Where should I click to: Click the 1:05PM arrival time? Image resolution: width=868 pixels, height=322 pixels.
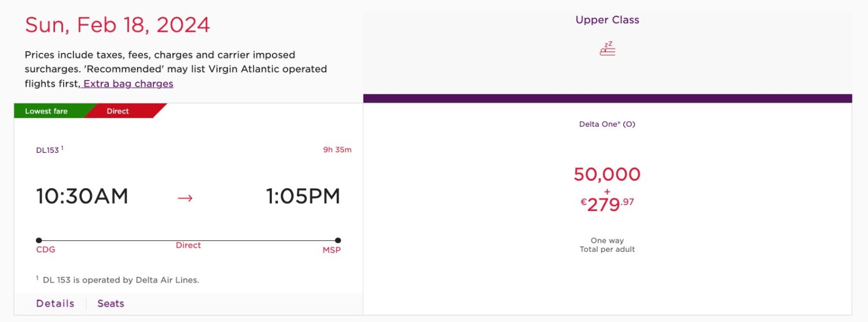pyautogui.click(x=303, y=197)
